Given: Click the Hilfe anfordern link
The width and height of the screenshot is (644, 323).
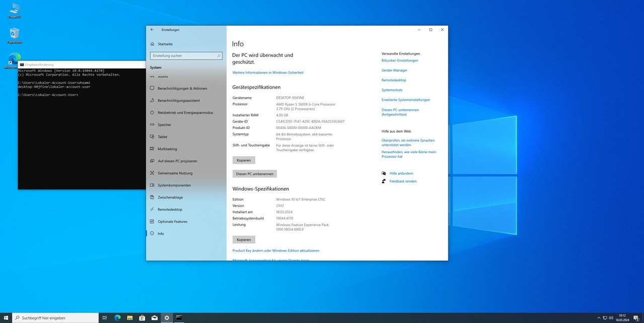Looking at the screenshot, I should [x=401, y=173].
